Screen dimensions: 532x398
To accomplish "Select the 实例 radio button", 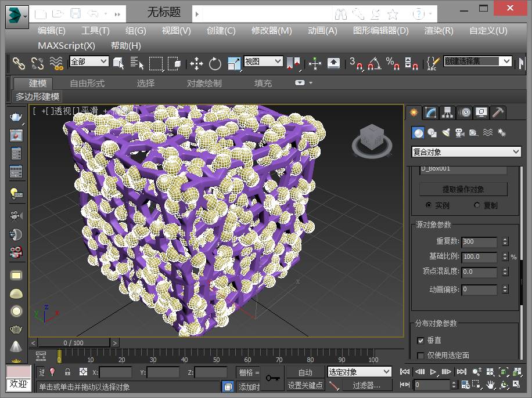I will (x=429, y=205).
